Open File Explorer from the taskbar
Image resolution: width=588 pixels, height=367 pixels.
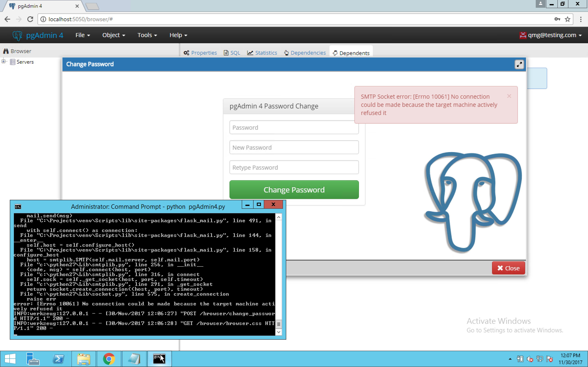(x=84, y=359)
